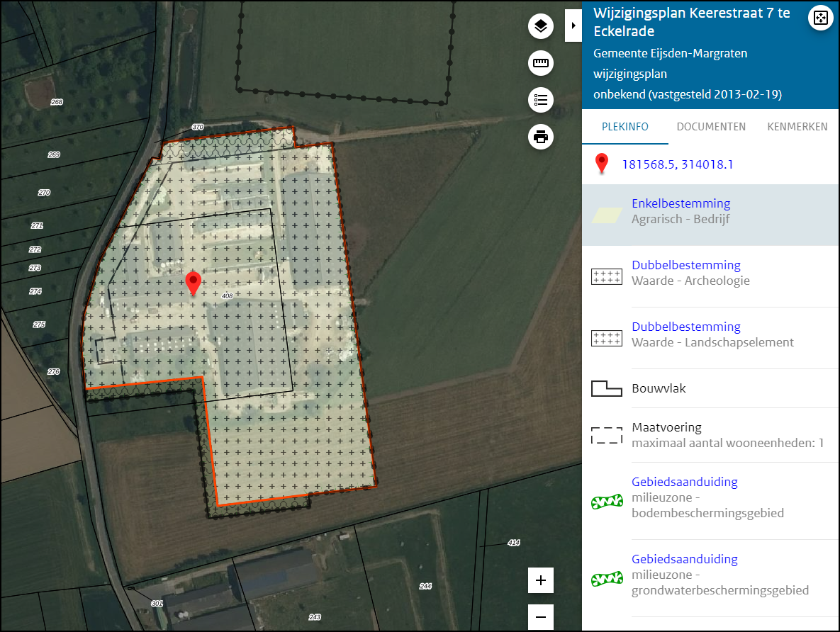
Task: Collapse the side panel arrow
Action: [x=573, y=26]
